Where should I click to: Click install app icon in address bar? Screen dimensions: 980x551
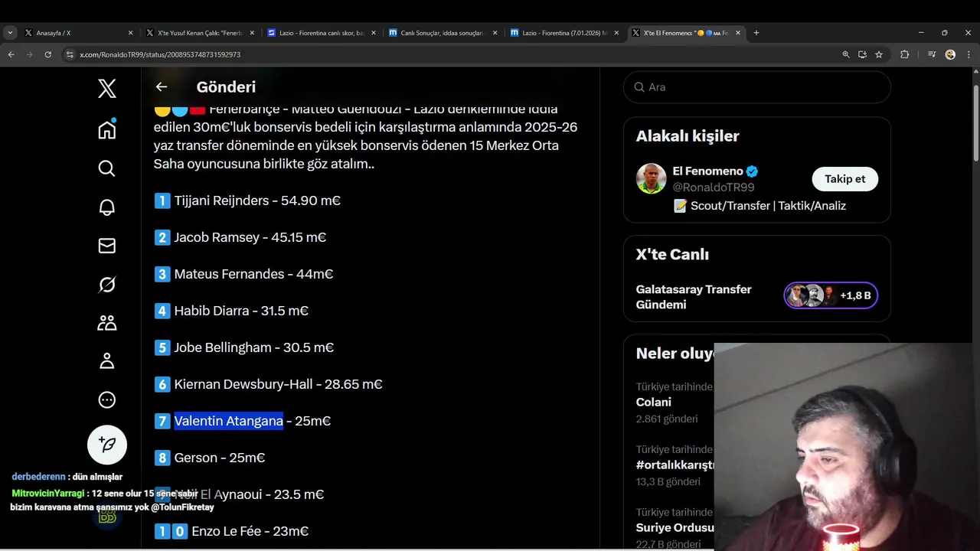862,54
